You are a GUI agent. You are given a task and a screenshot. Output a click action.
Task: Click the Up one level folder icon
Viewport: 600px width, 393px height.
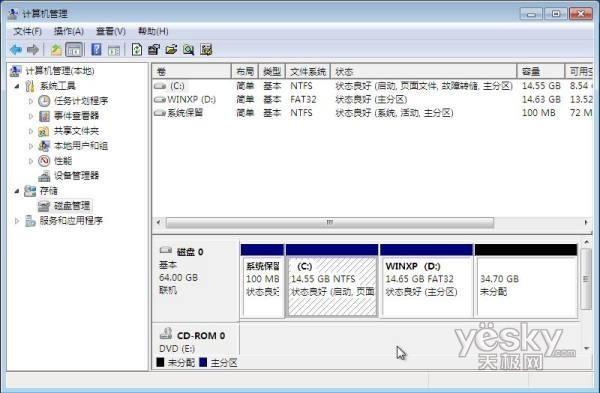click(56, 49)
